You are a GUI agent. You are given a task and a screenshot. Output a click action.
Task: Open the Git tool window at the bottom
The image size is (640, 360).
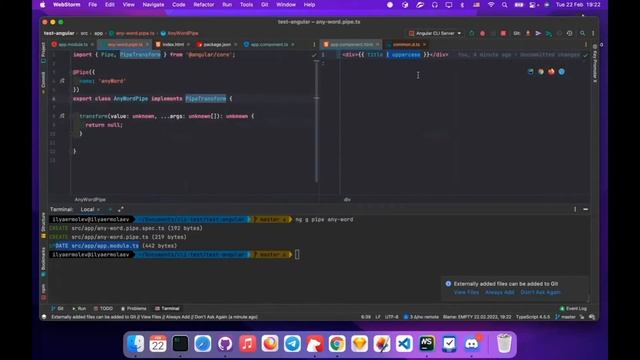(57, 309)
